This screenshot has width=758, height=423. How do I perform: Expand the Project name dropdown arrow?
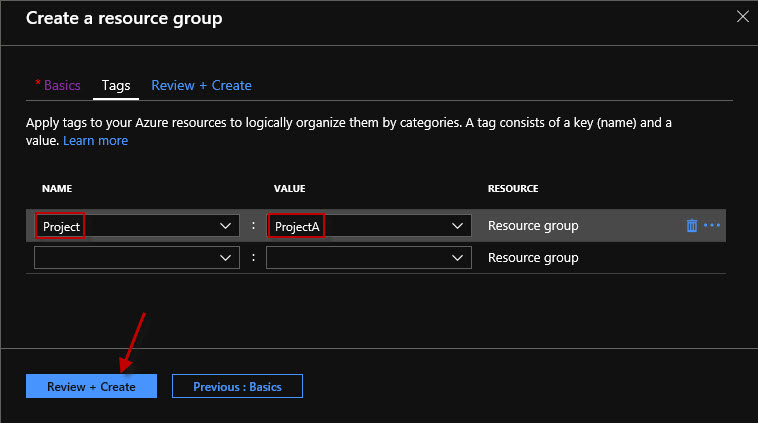point(225,226)
